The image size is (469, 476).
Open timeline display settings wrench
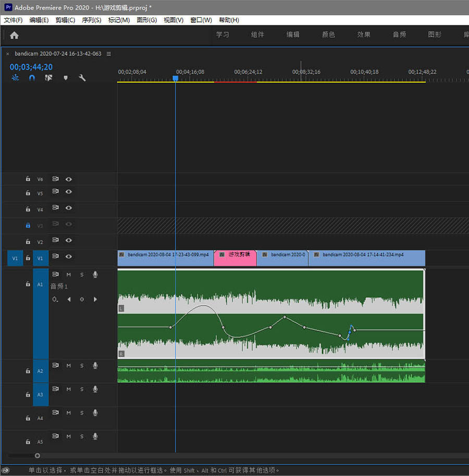pyautogui.click(x=82, y=78)
